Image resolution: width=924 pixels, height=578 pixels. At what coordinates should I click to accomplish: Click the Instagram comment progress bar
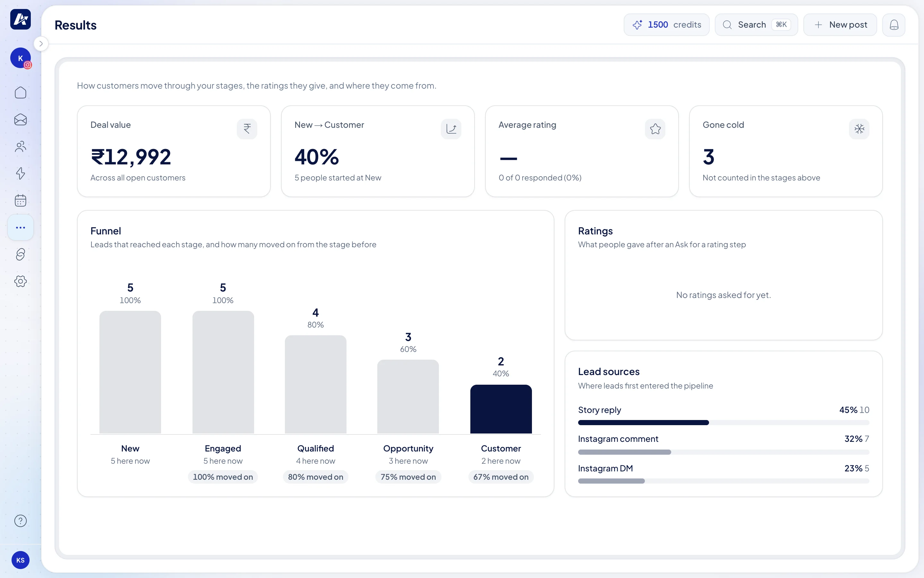[x=723, y=452]
